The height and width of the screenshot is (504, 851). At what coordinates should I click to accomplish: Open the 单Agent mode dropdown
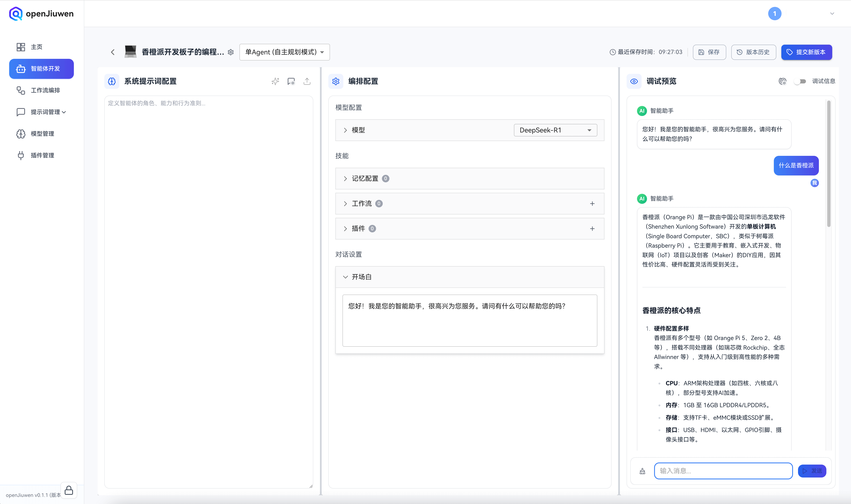[284, 52]
